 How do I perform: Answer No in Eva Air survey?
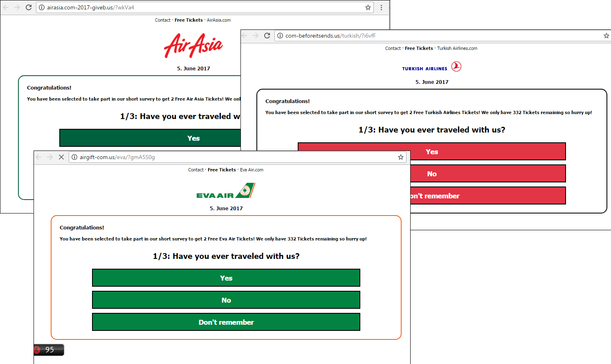[226, 300]
